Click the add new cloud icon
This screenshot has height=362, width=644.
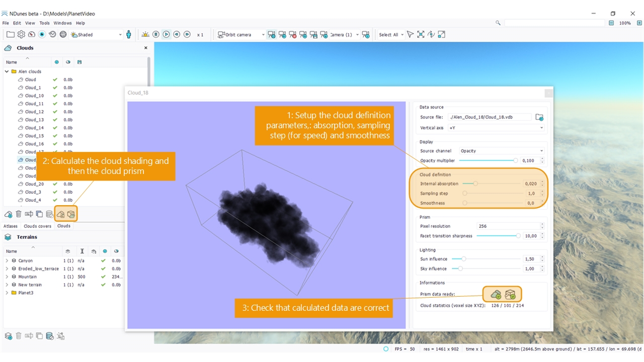tap(9, 214)
